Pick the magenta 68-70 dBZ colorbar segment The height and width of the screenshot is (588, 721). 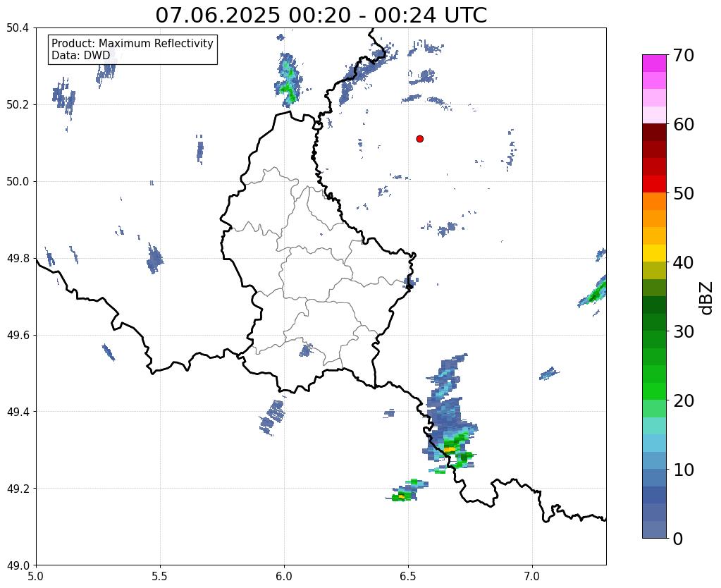(654, 63)
